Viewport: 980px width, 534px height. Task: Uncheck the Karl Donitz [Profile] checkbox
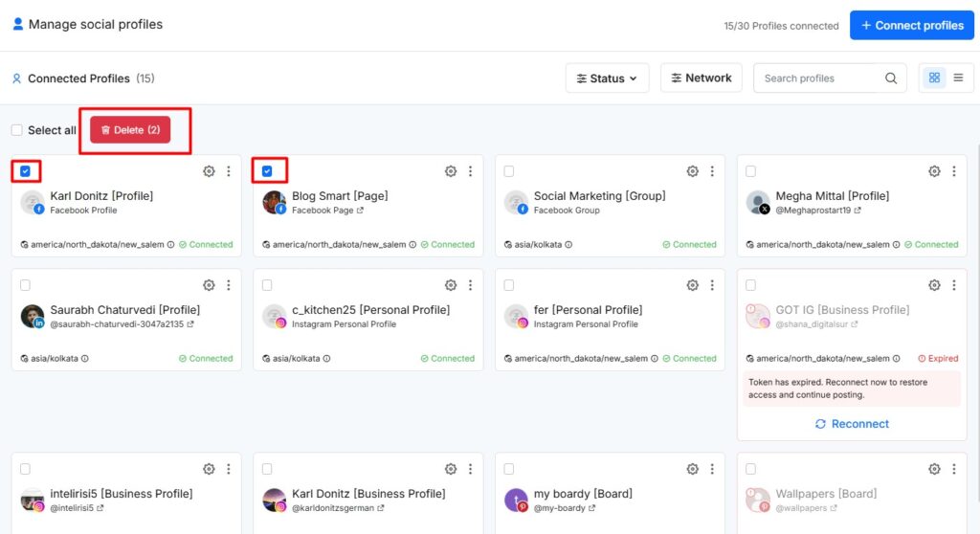click(25, 171)
